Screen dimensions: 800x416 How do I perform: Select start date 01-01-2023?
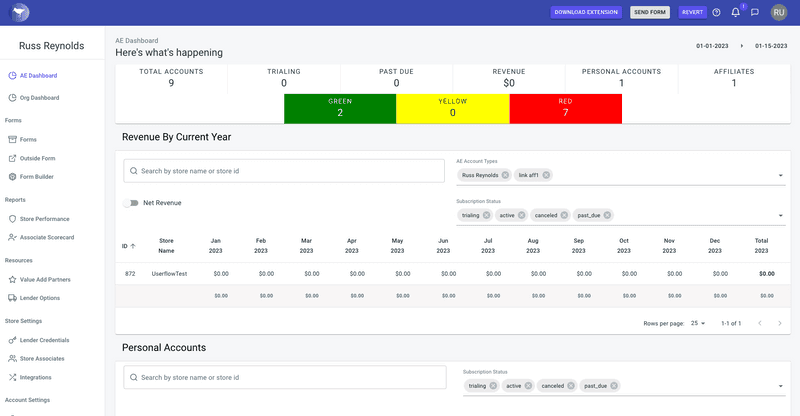pos(712,46)
